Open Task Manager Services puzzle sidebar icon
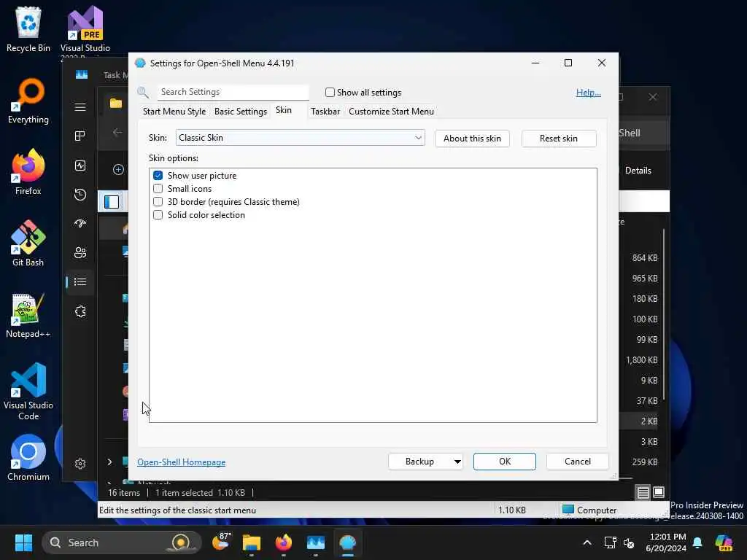 [x=80, y=311]
